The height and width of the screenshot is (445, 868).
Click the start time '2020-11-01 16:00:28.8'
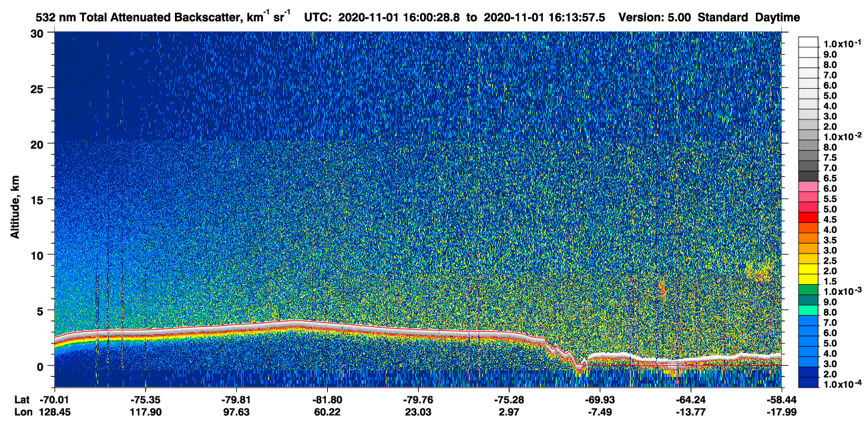point(398,17)
